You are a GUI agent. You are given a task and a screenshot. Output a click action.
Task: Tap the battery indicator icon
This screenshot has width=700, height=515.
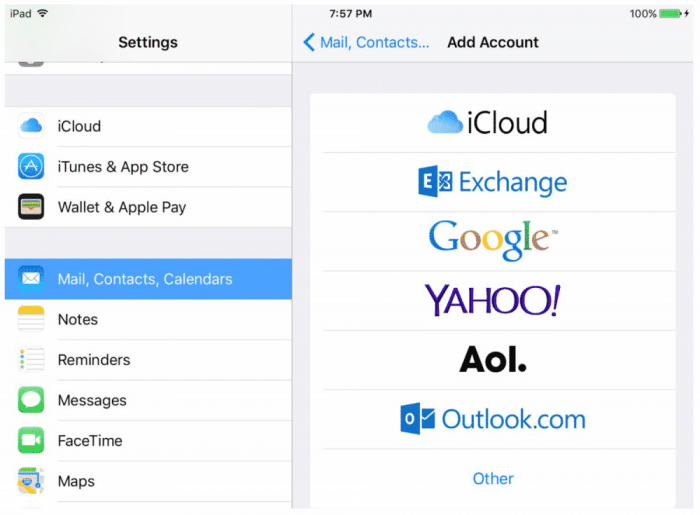671,13
